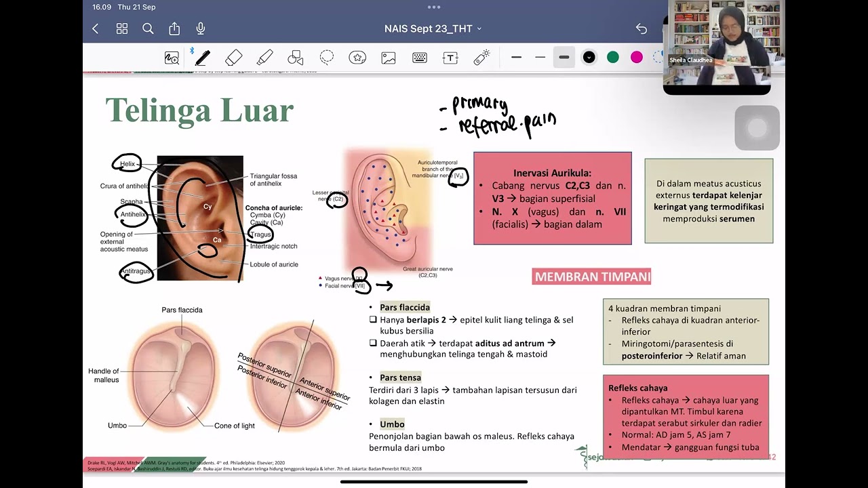Tap the 'Pars tensa' bullet heading

(400, 377)
